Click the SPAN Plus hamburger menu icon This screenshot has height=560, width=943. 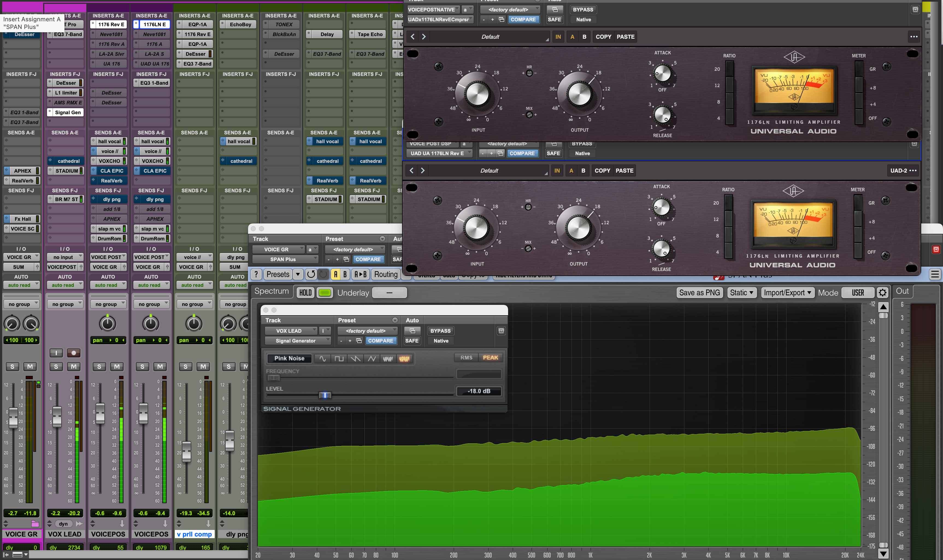coord(935,274)
